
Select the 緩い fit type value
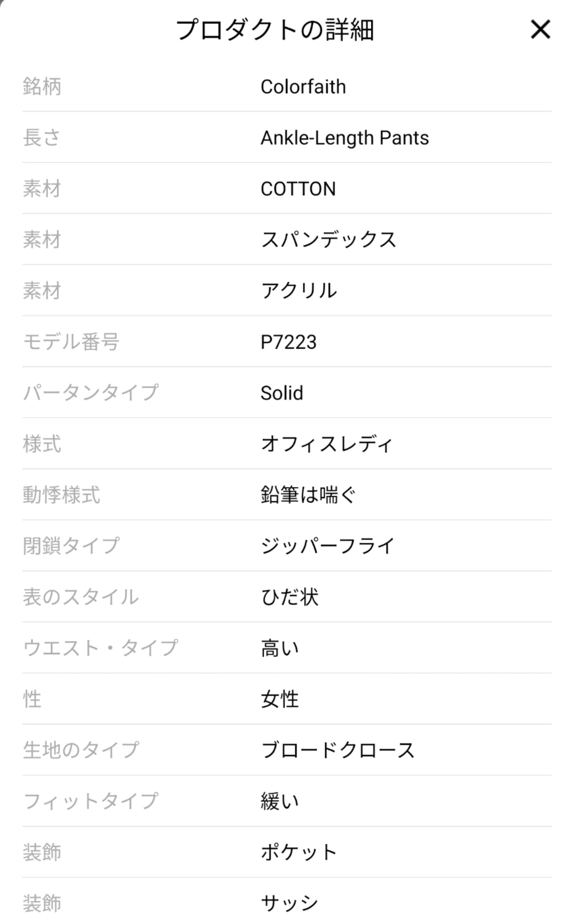pos(280,801)
